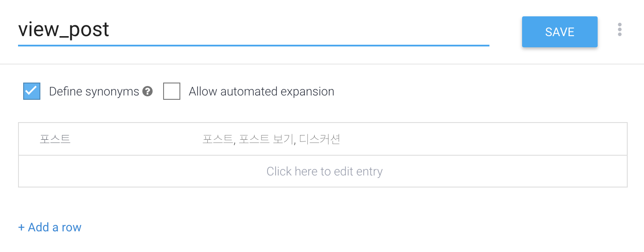Uncheck the Define synonyms checkbox
The width and height of the screenshot is (644, 252).
tap(32, 91)
